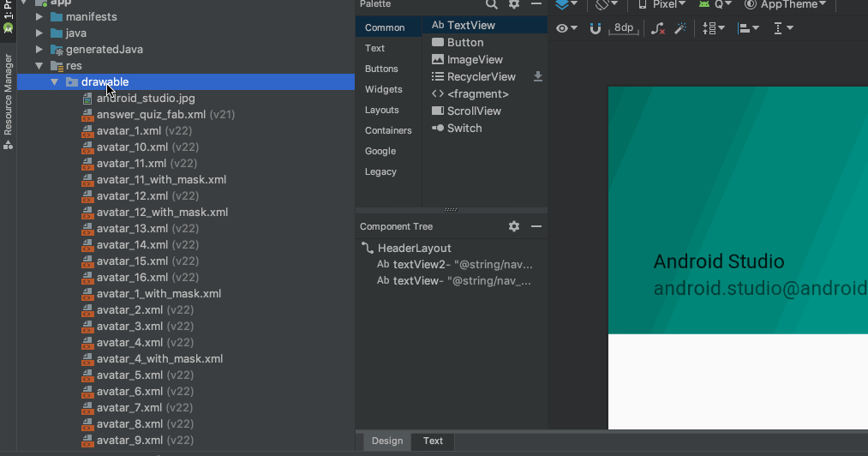The width and height of the screenshot is (868, 456).
Task: Open the Palette search icon
Action: pyautogui.click(x=491, y=4)
